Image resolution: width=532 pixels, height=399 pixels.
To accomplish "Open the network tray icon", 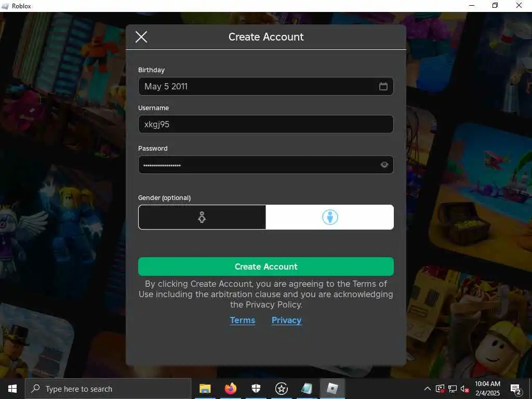I will tap(453, 389).
